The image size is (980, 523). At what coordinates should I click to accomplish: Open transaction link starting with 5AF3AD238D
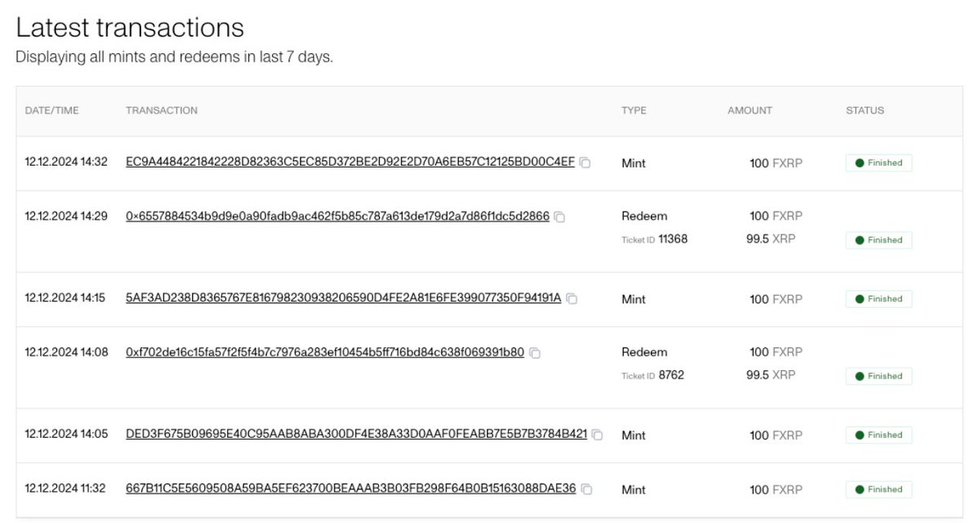[x=344, y=298]
